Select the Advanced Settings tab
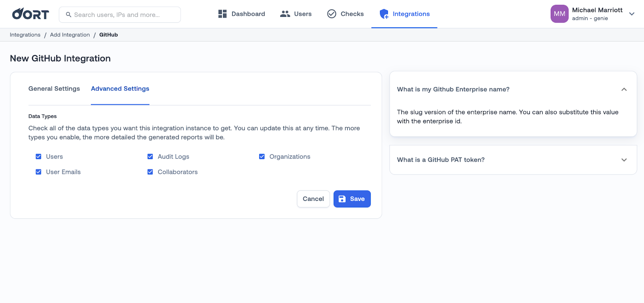Screen dimensions: 644x303 click(120, 89)
